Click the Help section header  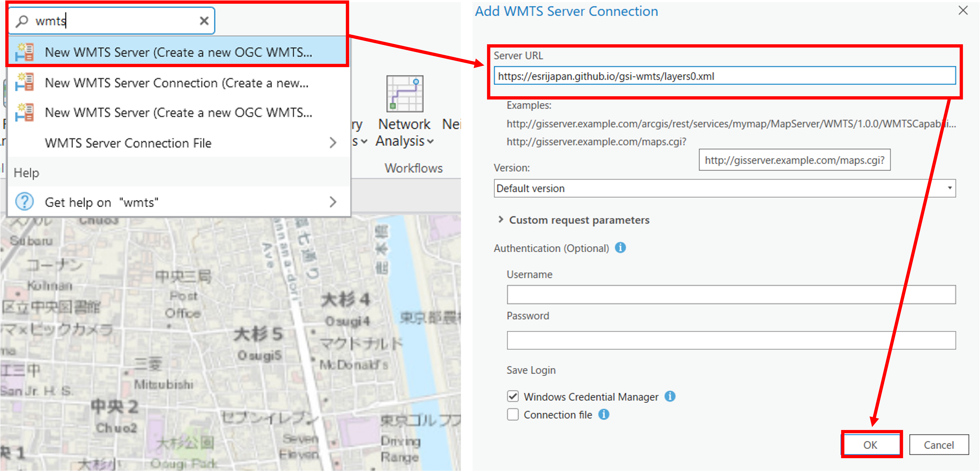(26, 172)
